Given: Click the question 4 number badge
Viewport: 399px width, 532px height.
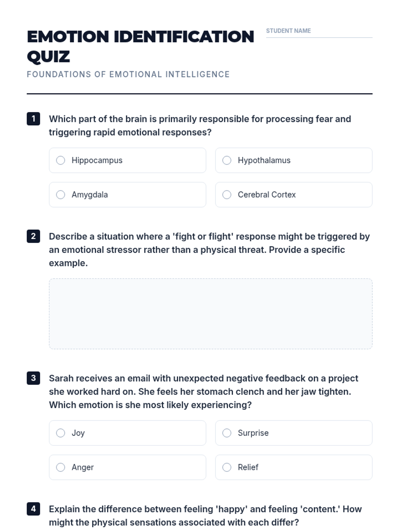Looking at the screenshot, I should 33,509.
